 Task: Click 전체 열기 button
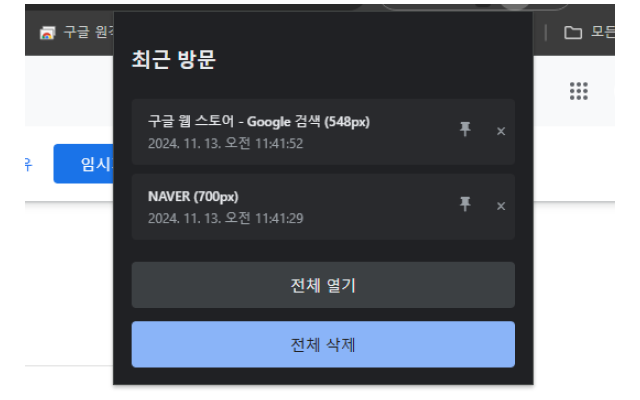[323, 285]
